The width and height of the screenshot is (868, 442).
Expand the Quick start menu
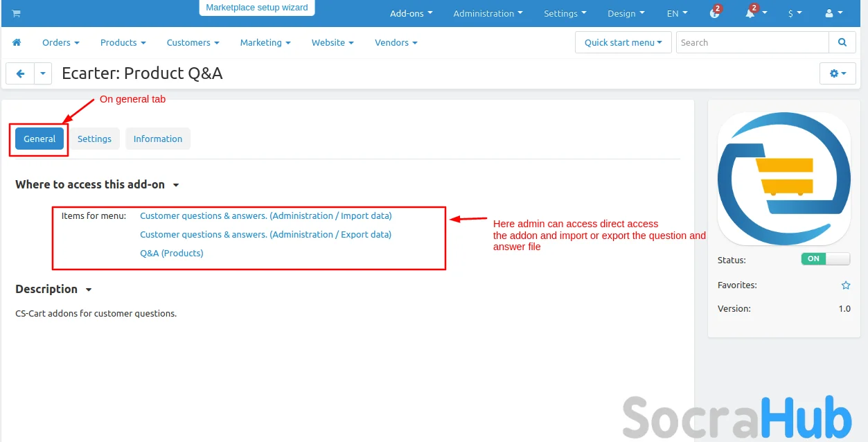(623, 42)
